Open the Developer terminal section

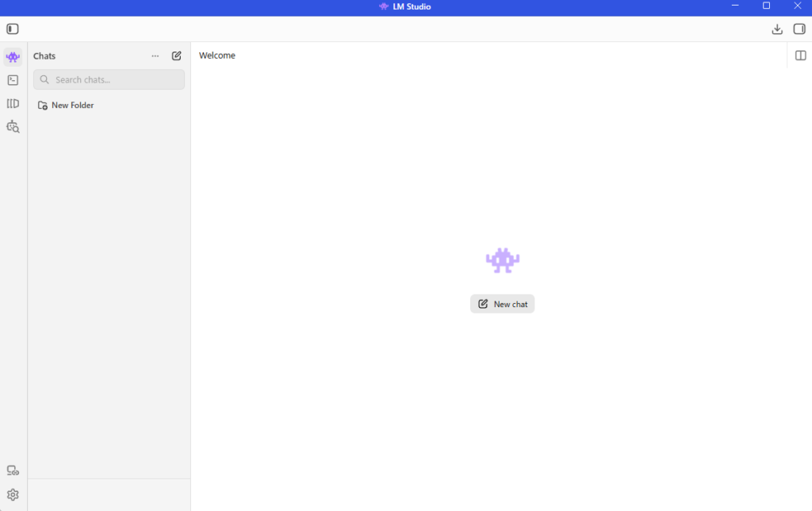13,80
